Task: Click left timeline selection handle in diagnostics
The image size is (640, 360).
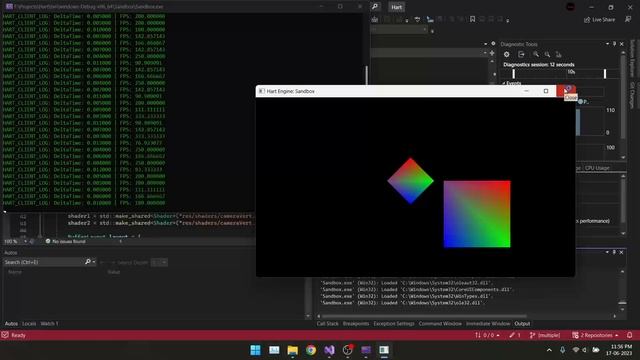Action: (513, 74)
